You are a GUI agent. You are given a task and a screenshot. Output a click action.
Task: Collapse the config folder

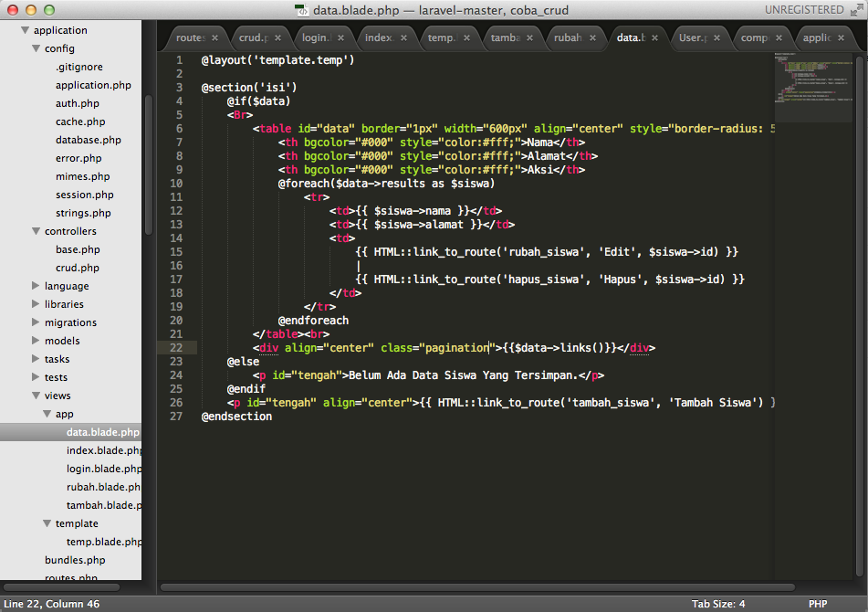36,48
